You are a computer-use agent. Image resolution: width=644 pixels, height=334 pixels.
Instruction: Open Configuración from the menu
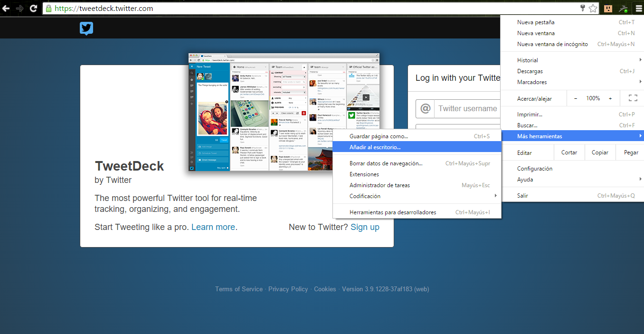572,169
